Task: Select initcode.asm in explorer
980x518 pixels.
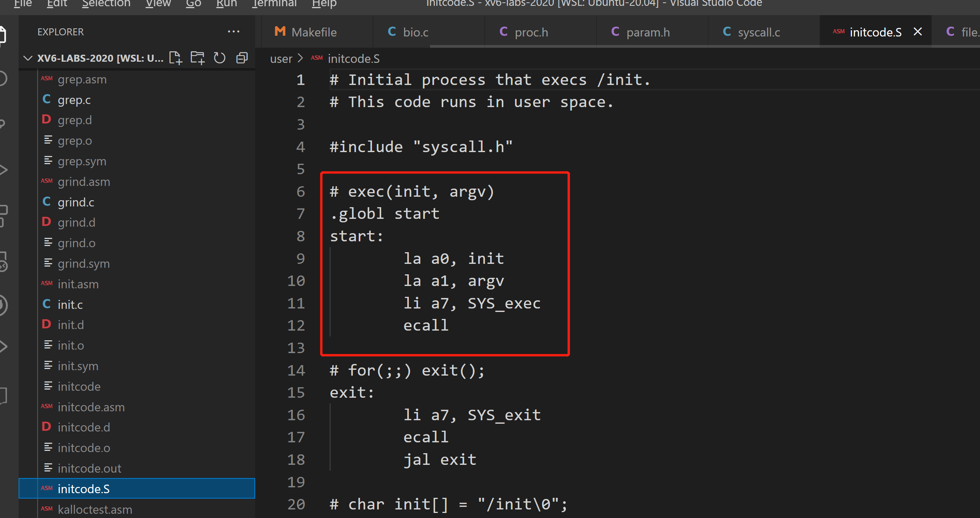Action: (91, 407)
